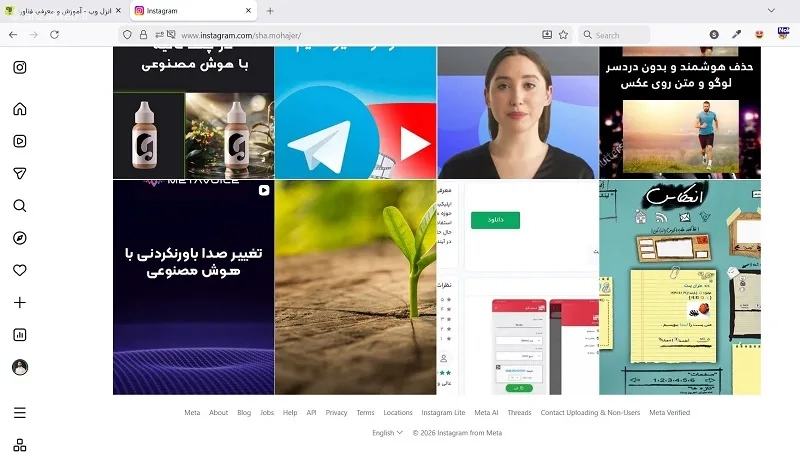800x463 pixels.
Task: Open the sidebar Search magnifier
Action: [x=20, y=206]
